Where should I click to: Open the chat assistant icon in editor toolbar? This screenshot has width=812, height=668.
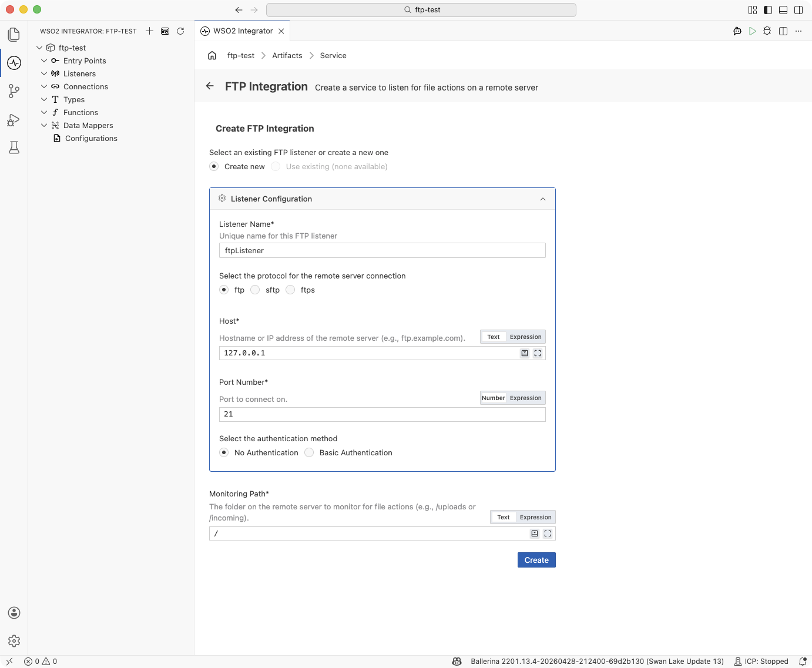click(x=737, y=31)
